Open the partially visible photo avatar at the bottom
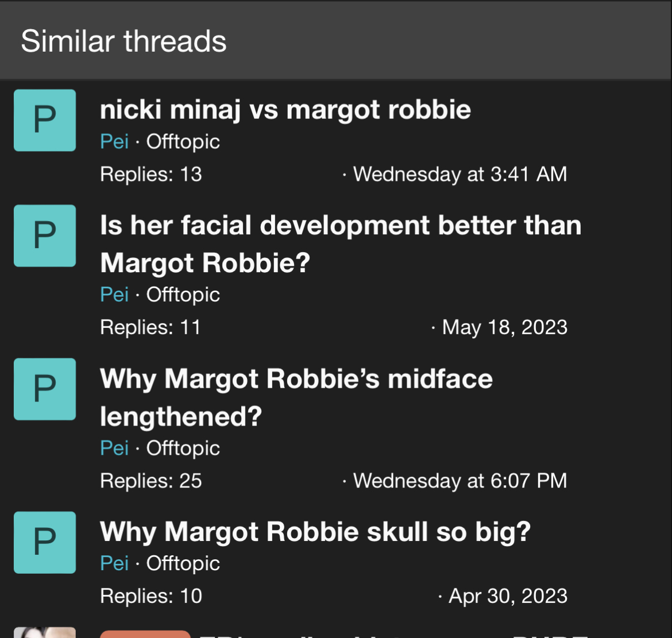The image size is (672, 638). tap(45, 632)
